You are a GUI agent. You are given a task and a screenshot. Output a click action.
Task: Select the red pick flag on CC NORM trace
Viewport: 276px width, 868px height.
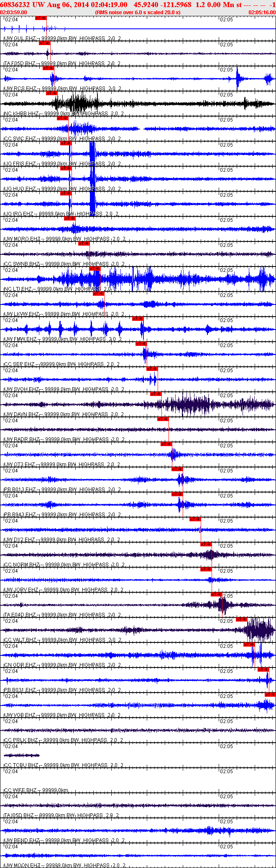click(x=206, y=544)
